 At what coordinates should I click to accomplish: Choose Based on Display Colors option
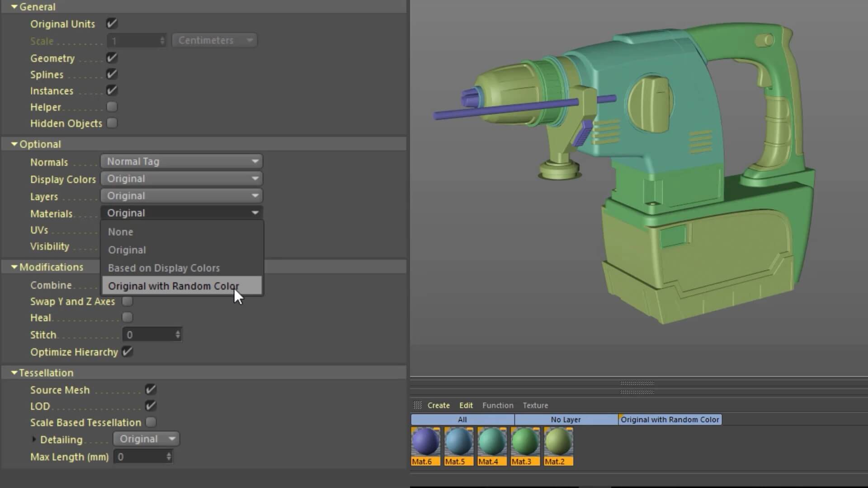point(164,268)
